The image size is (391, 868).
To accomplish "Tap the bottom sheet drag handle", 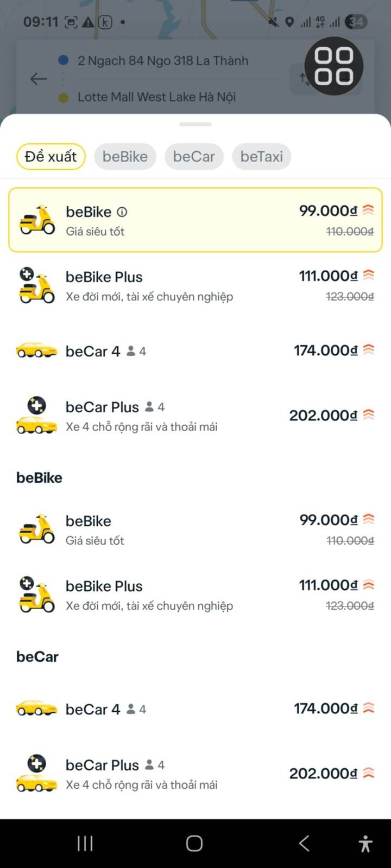I will click(195, 124).
